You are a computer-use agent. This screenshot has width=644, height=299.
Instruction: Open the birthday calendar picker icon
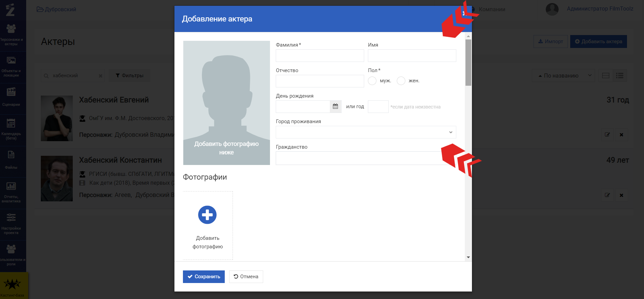click(x=335, y=106)
